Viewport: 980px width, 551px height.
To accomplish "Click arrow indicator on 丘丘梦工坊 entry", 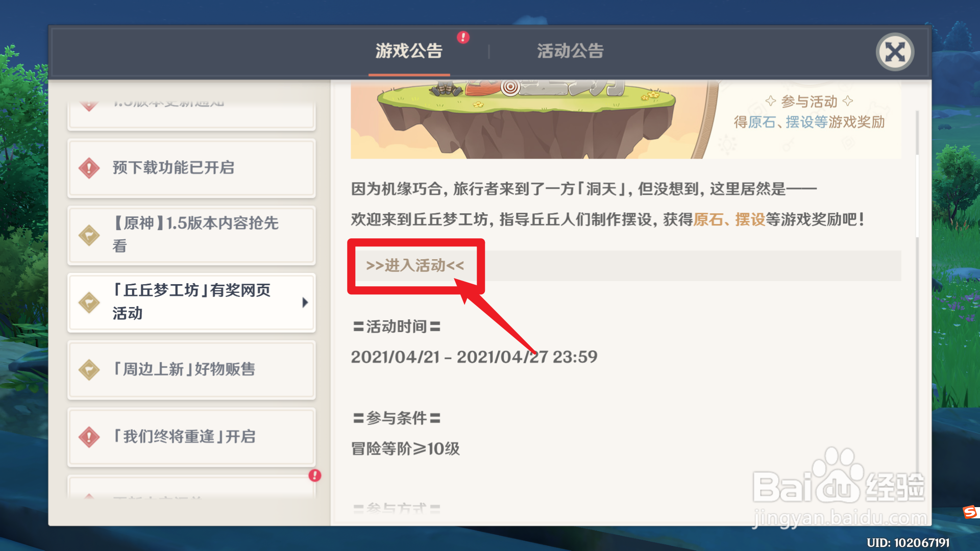I will (x=305, y=303).
